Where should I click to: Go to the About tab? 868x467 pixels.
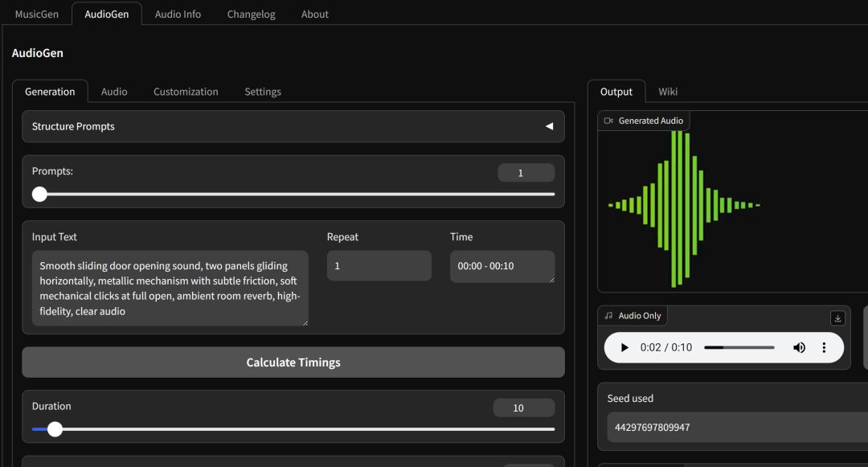point(314,14)
